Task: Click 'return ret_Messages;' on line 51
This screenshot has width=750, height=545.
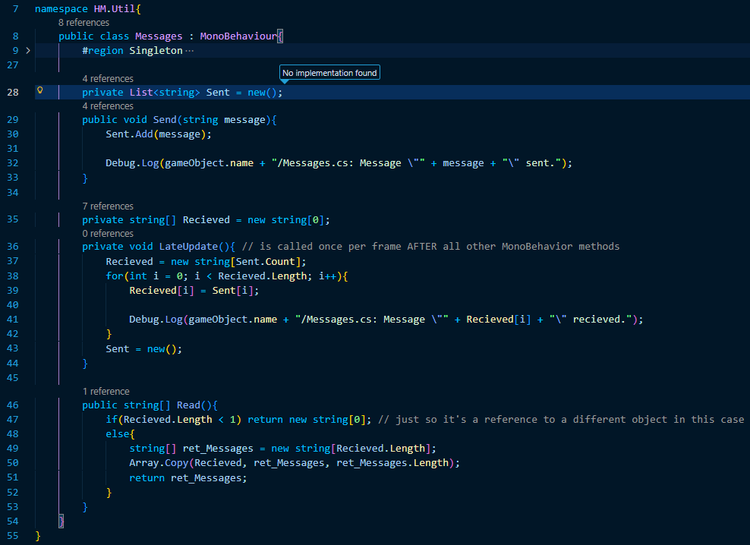Action: [188, 478]
